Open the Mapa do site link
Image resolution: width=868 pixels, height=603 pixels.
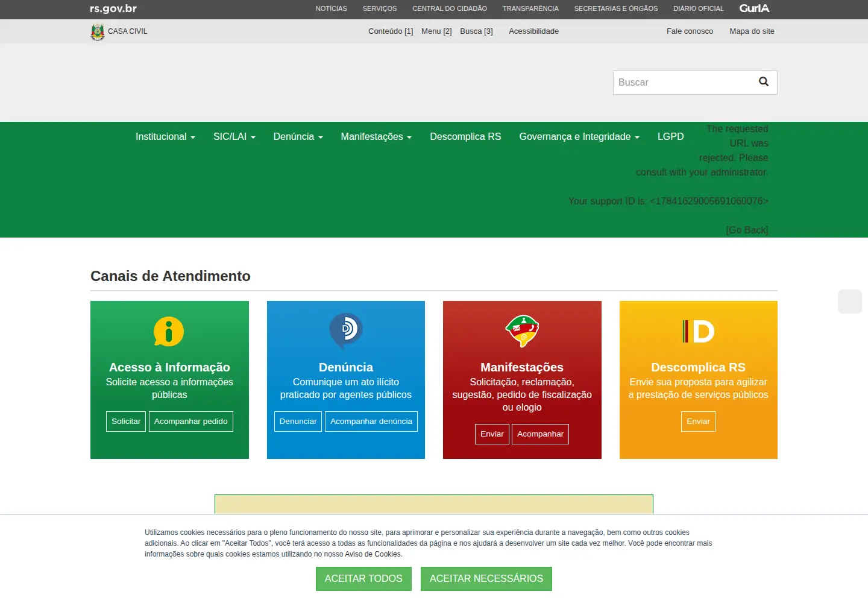coord(752,31)
